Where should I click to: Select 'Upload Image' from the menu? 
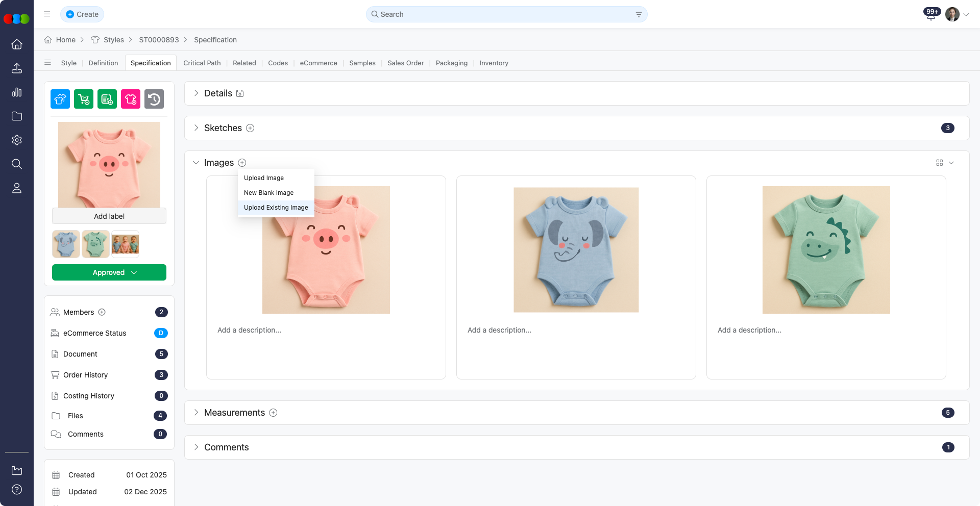tap(263, 178)
